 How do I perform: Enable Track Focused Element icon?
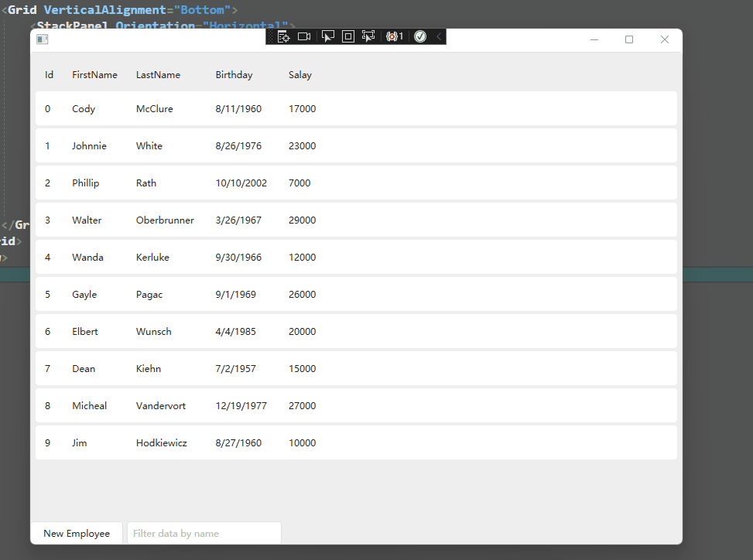pos(368,36)
